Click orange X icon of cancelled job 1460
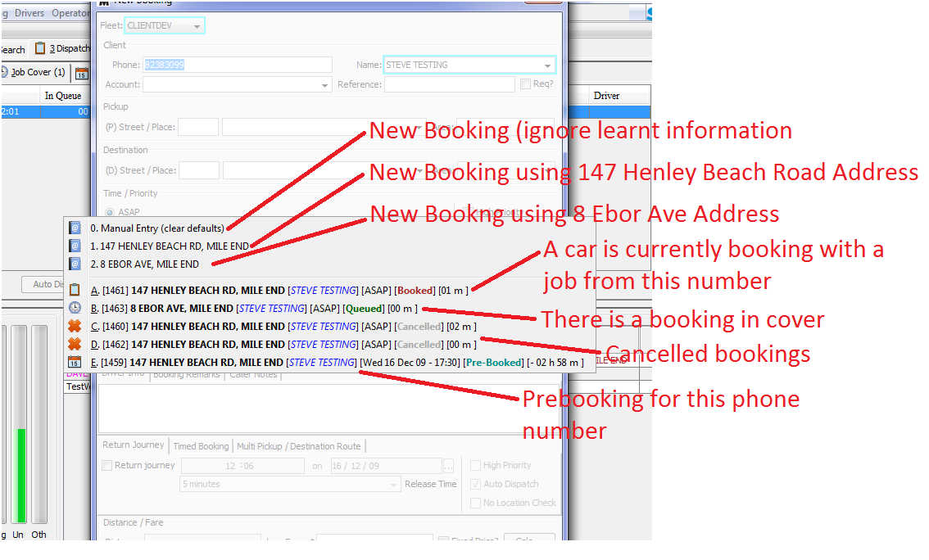The height and width of the screenshot is (560, 929). (x=75, y=326)
